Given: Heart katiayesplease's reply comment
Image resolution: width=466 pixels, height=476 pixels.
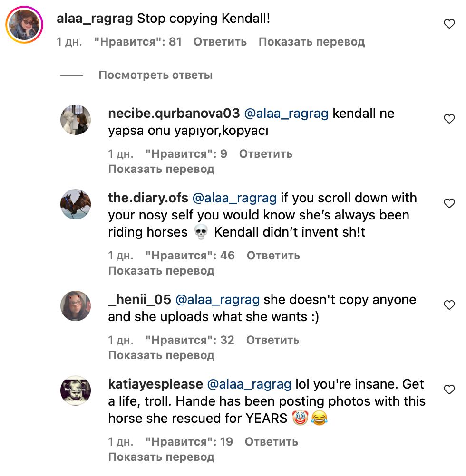Looking at the screenshot, I should [449, 390].
